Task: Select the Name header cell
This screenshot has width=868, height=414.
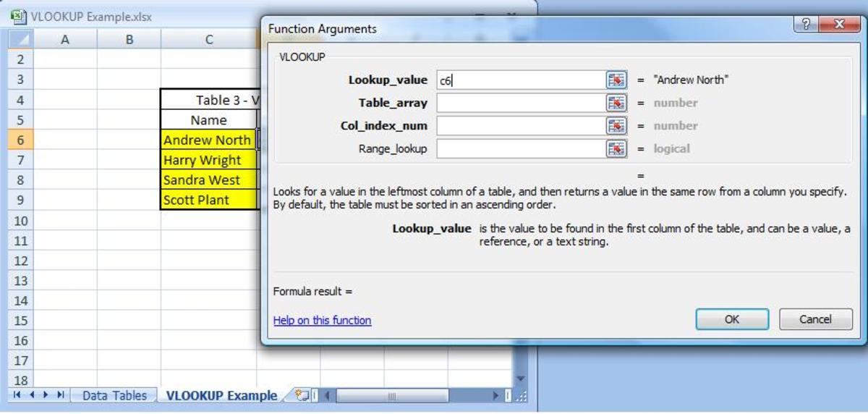Action: 208,120
